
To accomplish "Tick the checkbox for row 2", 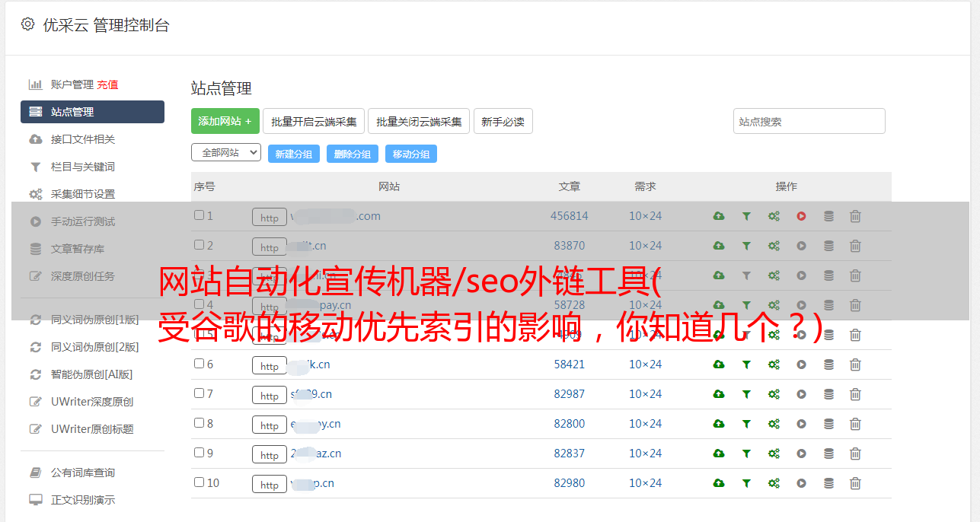I will [x=200, y=245].
